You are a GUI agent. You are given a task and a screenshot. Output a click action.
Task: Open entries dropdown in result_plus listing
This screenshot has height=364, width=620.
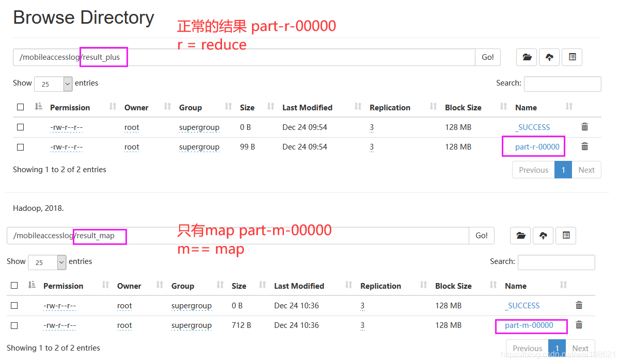(53, 84)
